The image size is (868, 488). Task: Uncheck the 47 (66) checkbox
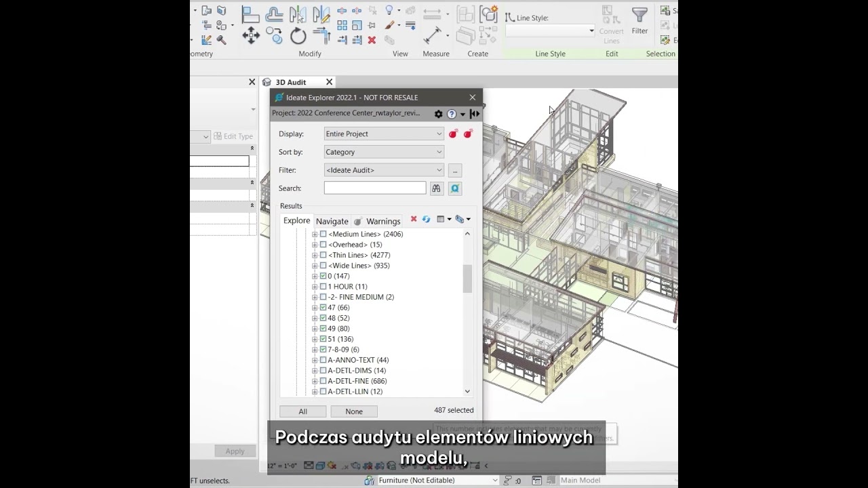323,308
